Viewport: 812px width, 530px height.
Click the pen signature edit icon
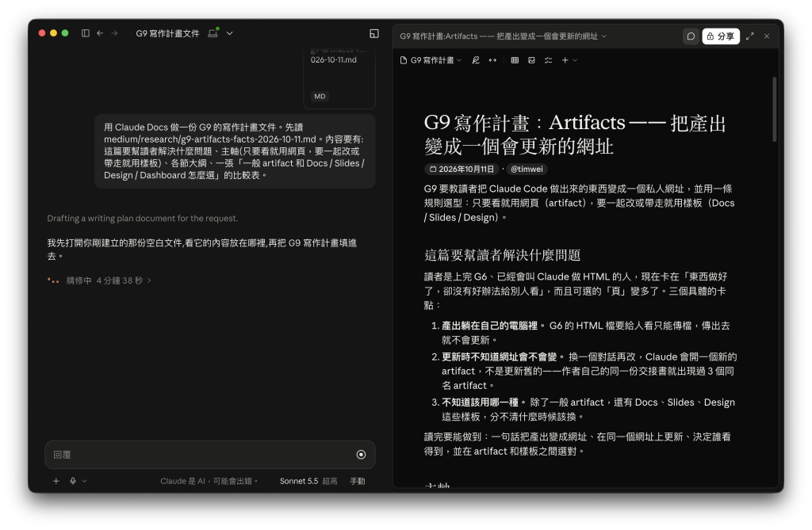[x=476, y=60]
